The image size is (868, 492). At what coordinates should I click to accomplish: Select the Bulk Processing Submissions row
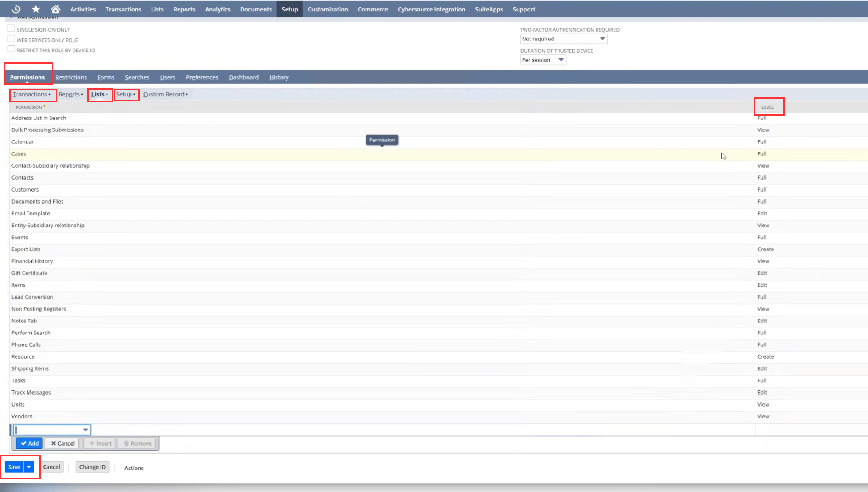439,130
